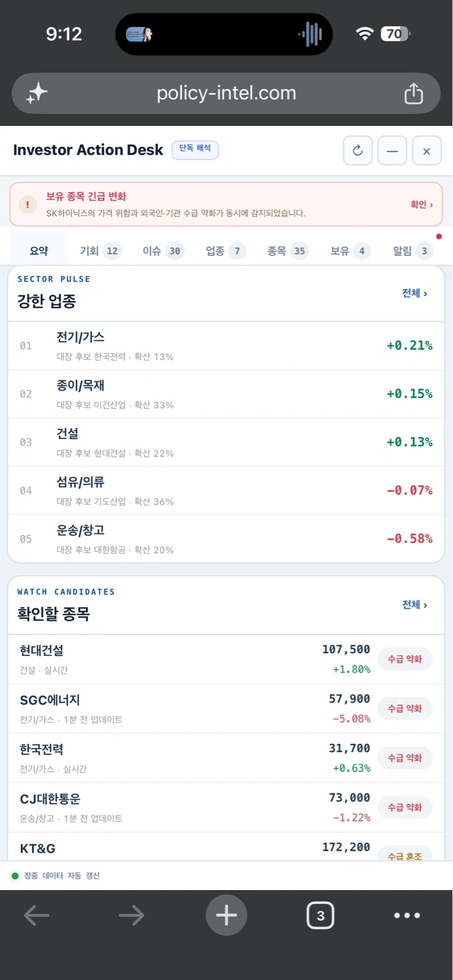This screenshot has width=453, height=980.
Task: Open the SGC에너지 stock row
Action: pos(226,708)
